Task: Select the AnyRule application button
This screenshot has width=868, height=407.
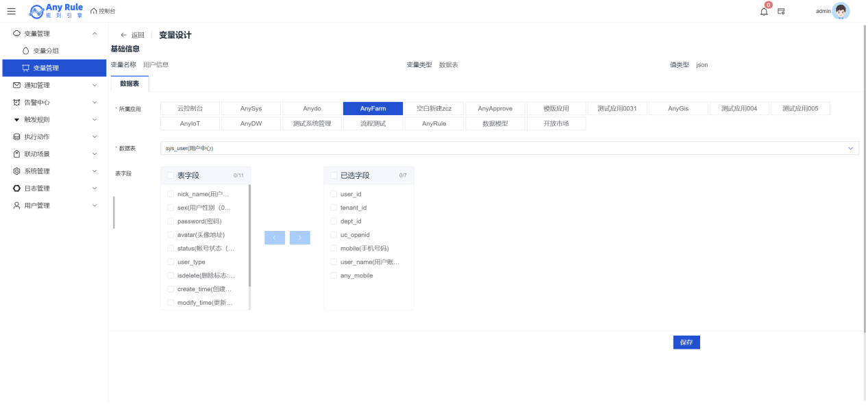Action: (x=434, y=124)
